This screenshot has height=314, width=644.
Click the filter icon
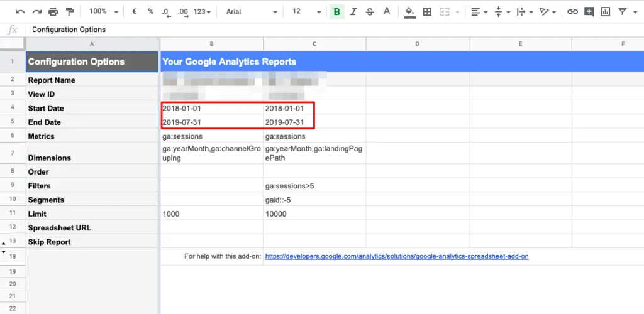pos(623,12)
